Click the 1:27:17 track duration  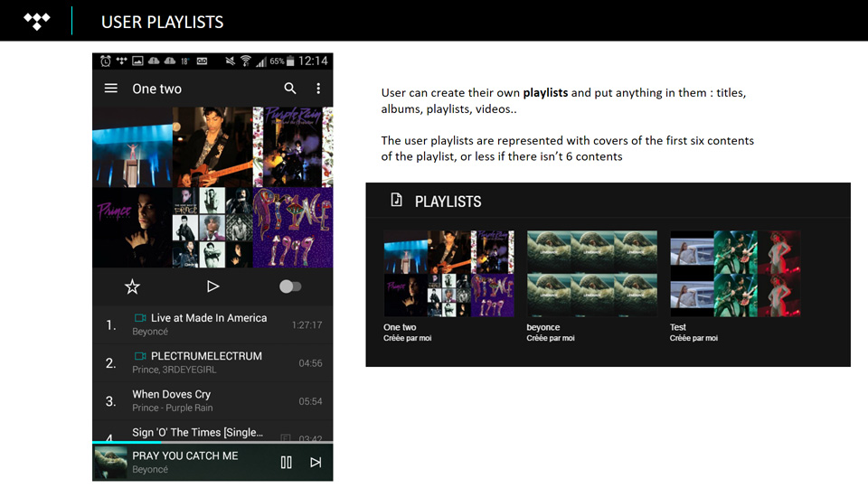pos(307,324)
